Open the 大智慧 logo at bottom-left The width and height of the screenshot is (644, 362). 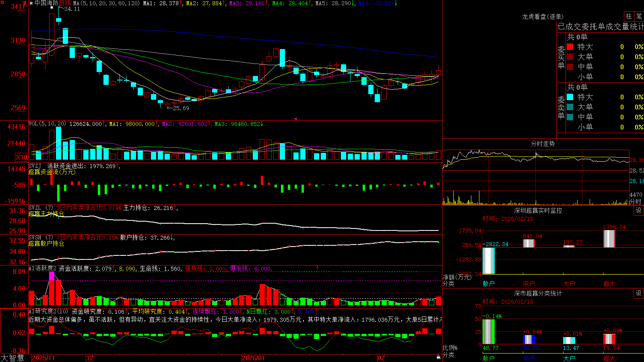pos(12,358)
